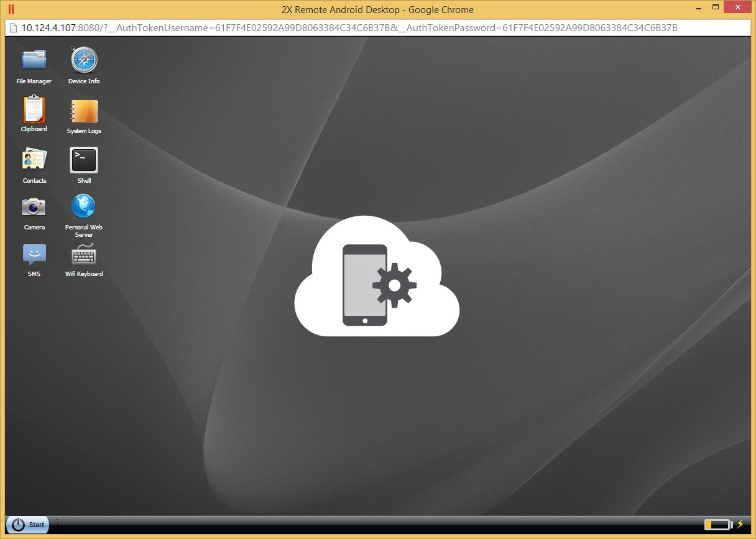The height and width of the screenshot is (539, 756).
Task: Click the power symbol on Start
Action: [x=18, y=524]
